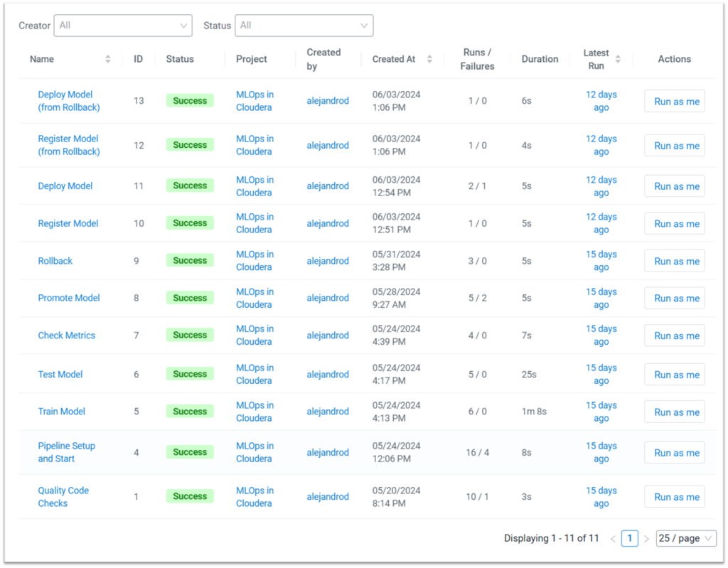Open the Rollback job
The image size is (728, 568).
point(55,261)
